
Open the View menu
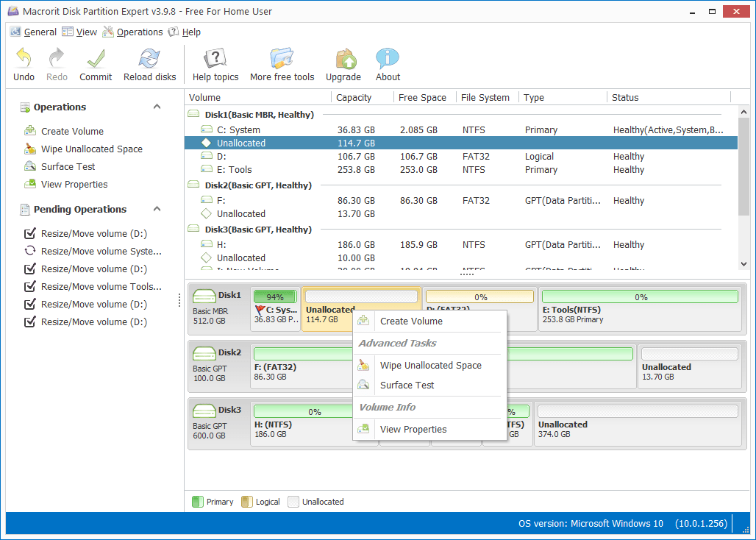click(x=85, y=32)
